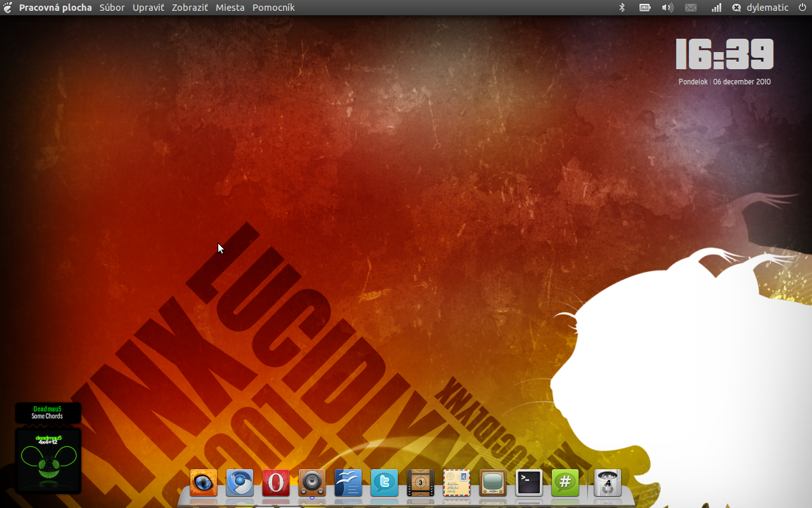The width and height of the screenshot is (812, 508).
Task: Click the Bluetooth indicator icon
Action: point(622,8)
